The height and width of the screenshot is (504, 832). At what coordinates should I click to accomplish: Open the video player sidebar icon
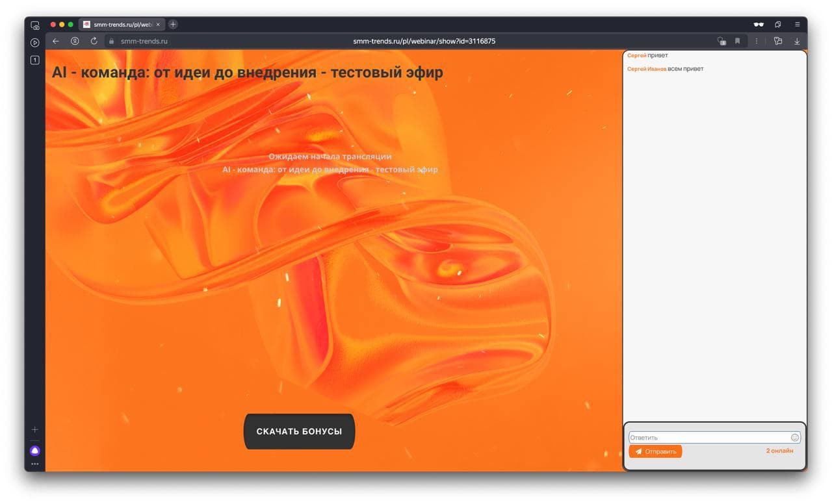(x=35, y=42)
